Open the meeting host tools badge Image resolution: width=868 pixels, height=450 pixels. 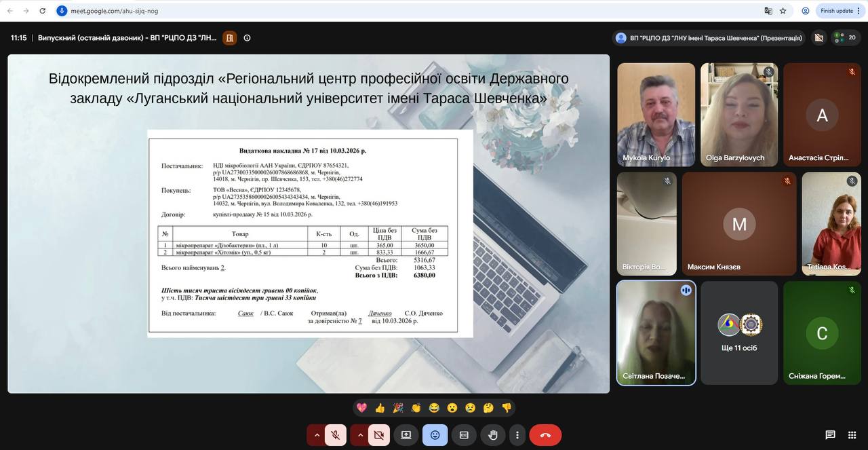pyautogui.click(x=230, y=38)
